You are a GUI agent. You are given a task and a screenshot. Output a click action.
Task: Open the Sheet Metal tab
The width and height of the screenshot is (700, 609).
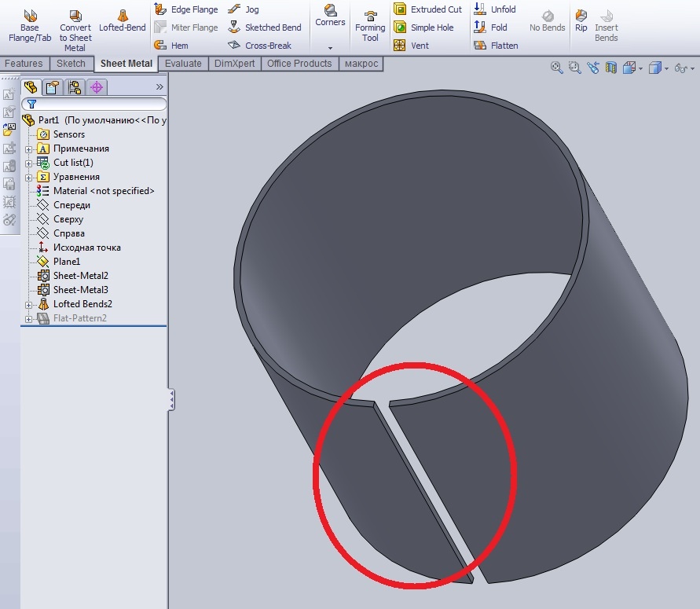click(x=126, y=64)
